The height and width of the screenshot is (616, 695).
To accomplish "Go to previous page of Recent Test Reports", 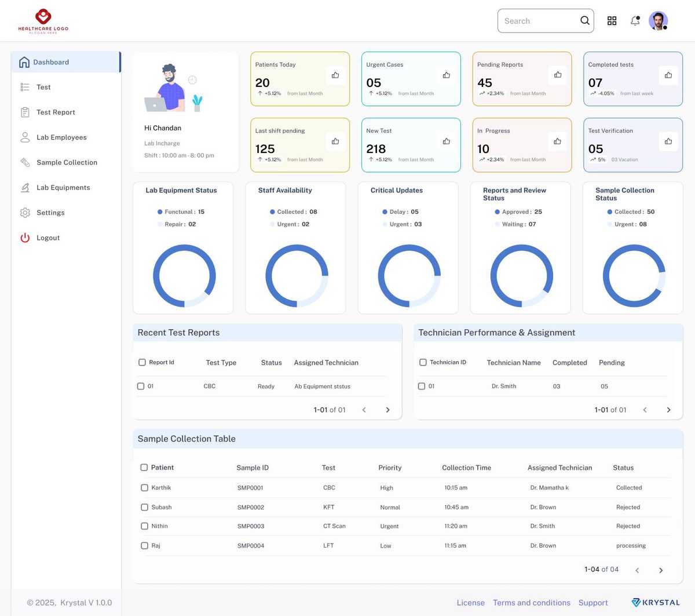I will 364,410.
